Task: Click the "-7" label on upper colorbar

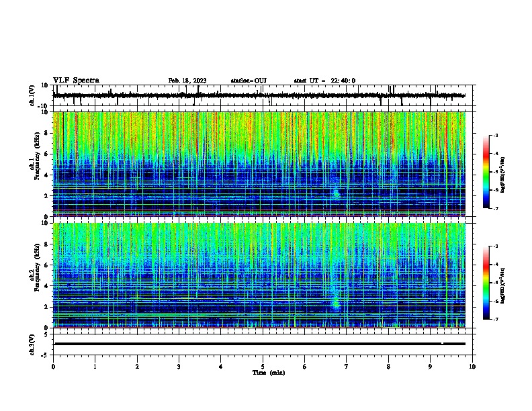Action: 495,208
